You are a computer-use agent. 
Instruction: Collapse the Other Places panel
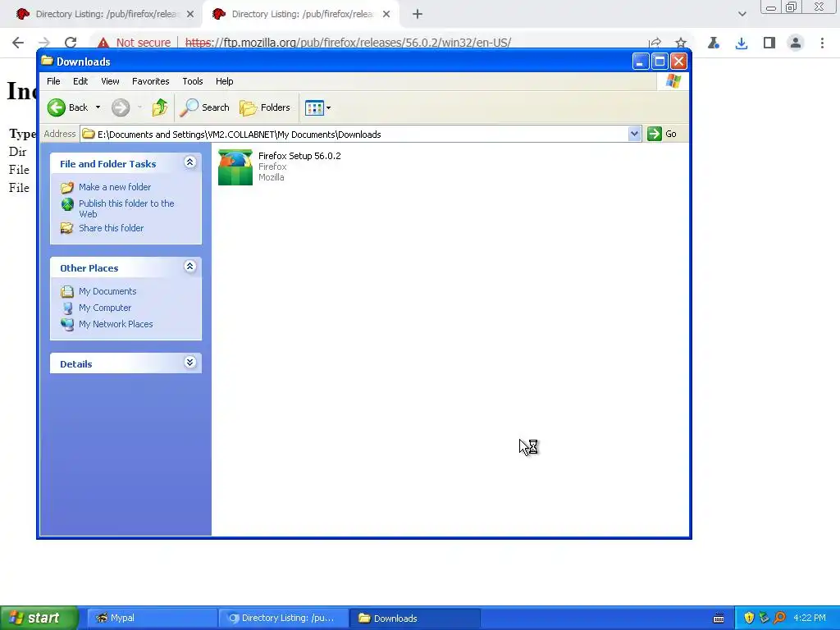(x=189, y=267)
